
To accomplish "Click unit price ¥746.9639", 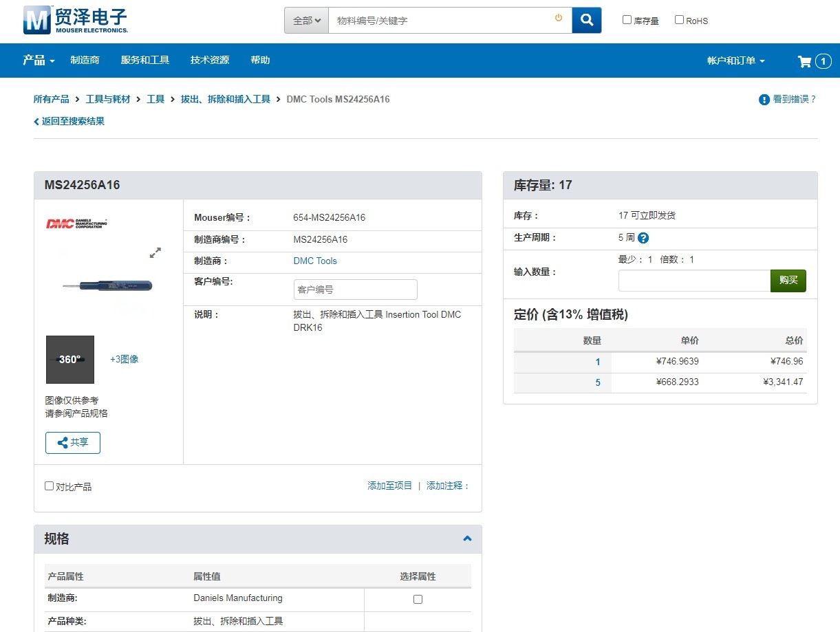I will [x=678, y=362].
